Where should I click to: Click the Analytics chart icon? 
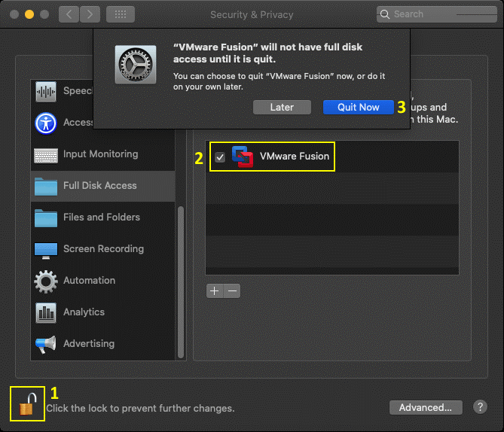point(46,312)
